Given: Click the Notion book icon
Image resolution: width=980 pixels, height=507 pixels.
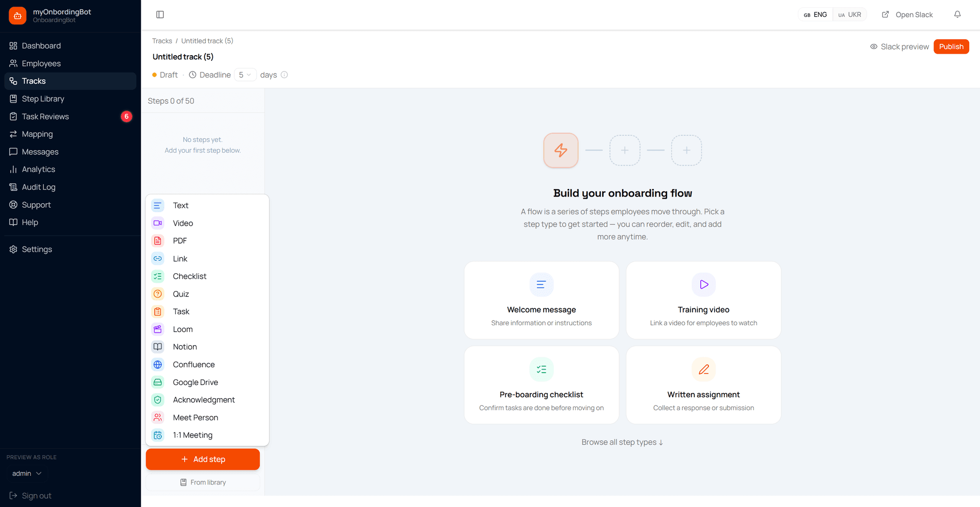Looking at the screenshot, I should pyautogui.click(x=158, y=347).
